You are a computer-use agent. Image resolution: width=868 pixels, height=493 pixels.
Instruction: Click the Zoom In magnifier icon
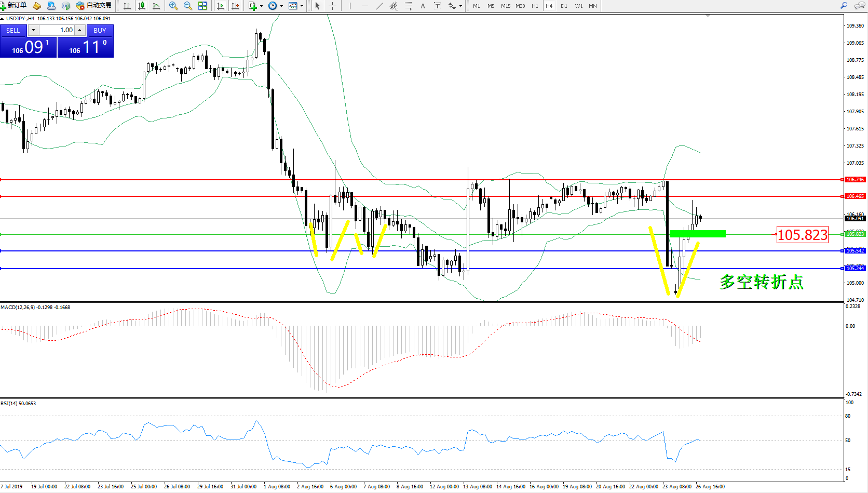tap(173, 6)
